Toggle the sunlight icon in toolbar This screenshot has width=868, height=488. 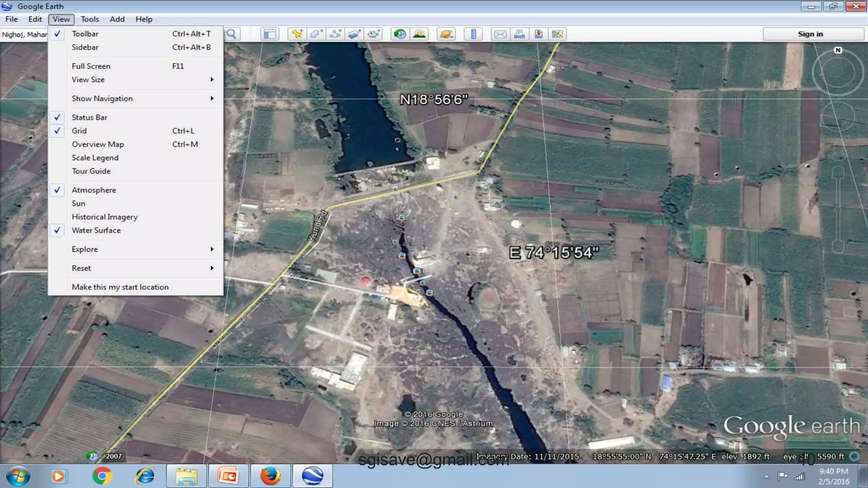click(x=419, y=34)
